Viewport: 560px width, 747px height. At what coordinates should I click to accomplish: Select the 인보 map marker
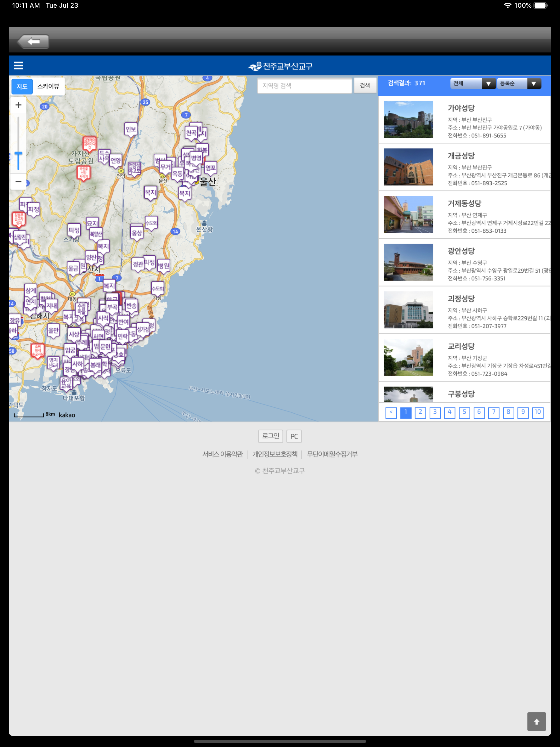[131, 130]
